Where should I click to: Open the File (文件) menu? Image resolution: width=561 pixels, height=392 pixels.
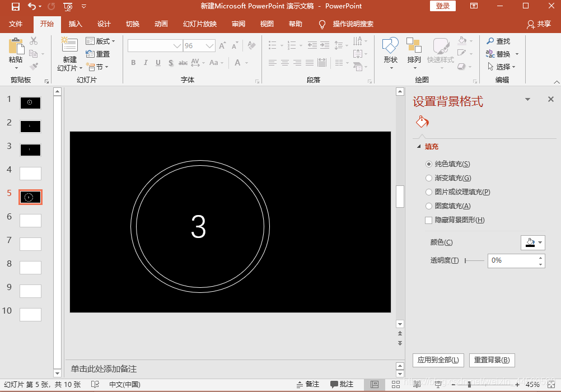coord(16,24)
